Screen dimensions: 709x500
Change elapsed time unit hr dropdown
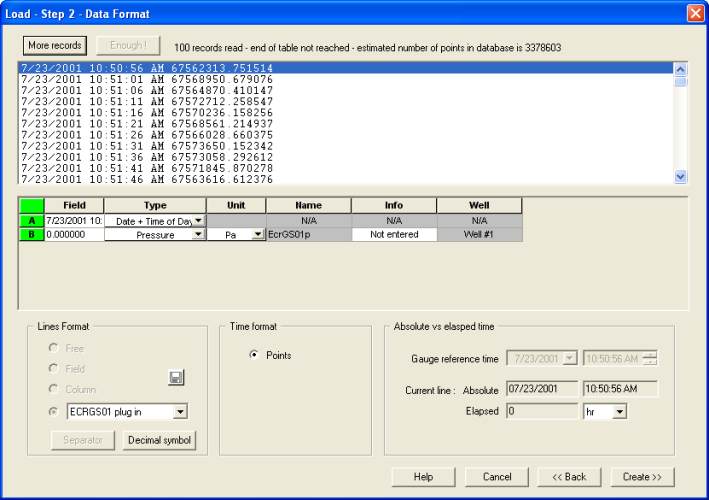(620, 411)
